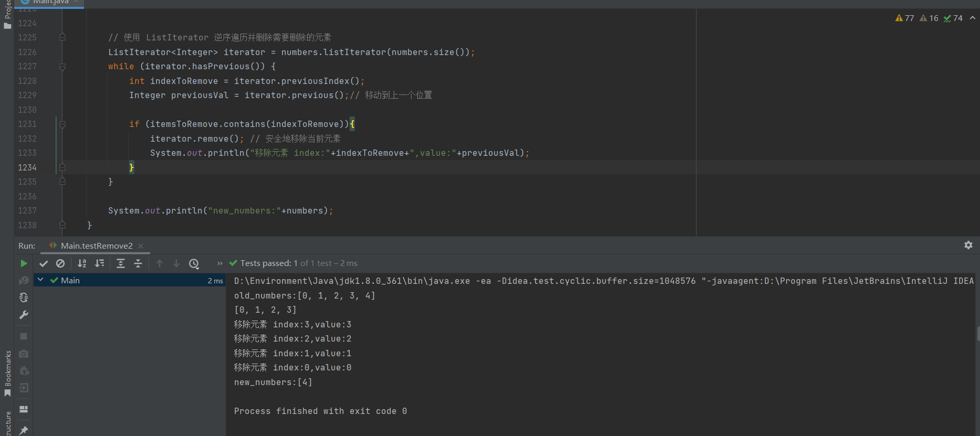The height and width of the screenshot is (436, 980).
Task: Toggle Show Ignored tests filter
Action: (60, 263)
